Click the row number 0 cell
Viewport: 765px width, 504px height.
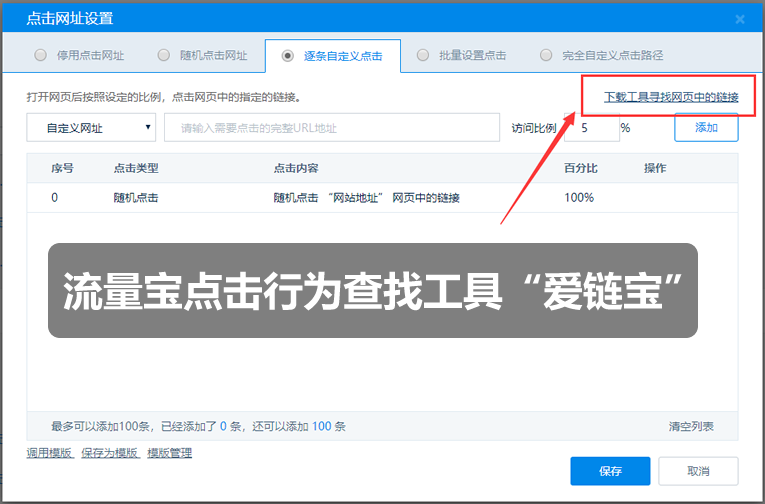coord(54,198)
